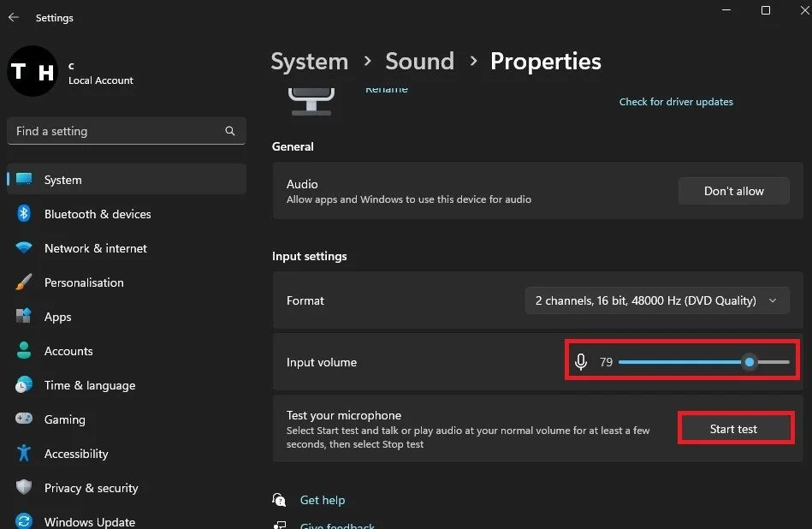Click the search magnifier icon
Screen dimensions: 812x529
tap(230, 131)
